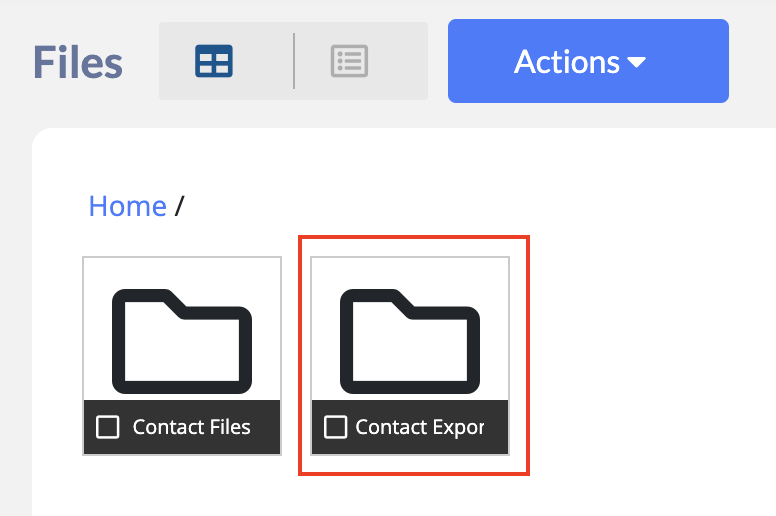Screen dimensions: 776x516
Task: Open the Contact Export folder icon
Action: coord(409,341)
